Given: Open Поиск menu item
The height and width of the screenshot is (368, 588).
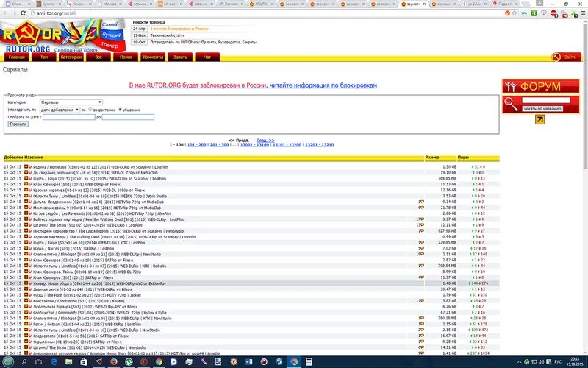Looking at the screenshot, I should 126,57.
